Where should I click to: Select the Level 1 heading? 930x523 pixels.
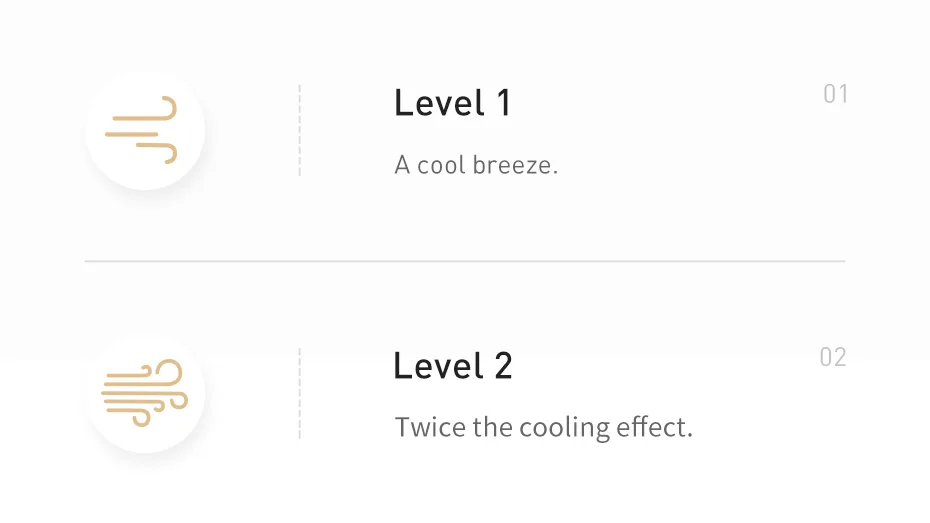[x=452, y=103]
